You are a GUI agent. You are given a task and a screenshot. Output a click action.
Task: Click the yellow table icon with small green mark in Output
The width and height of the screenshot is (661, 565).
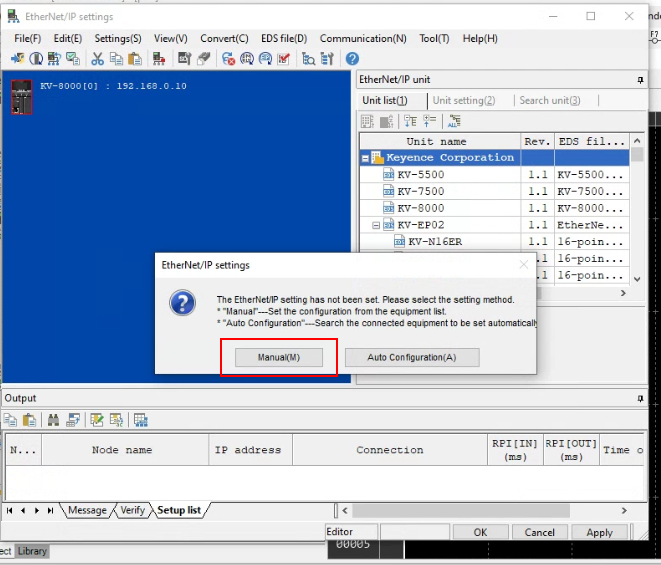pos(116,420)
